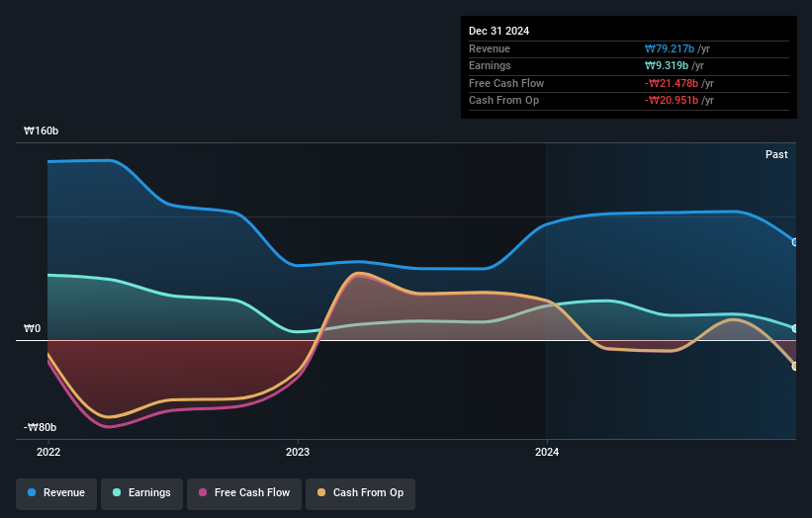Toggle the Free Cash Flow legend button
The height and width of the screenshot is (518, 812).
pyautogui.click(x=244, y=493)
